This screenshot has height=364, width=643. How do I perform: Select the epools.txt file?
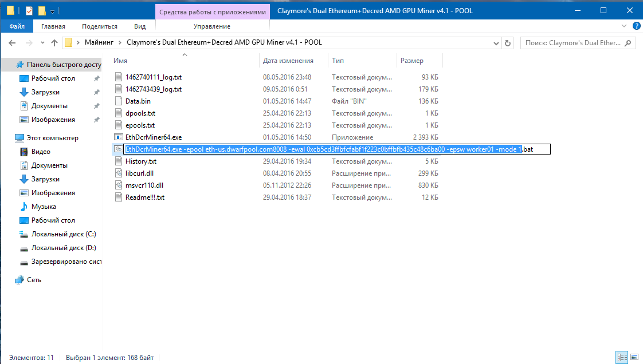(x=140, y=125)
